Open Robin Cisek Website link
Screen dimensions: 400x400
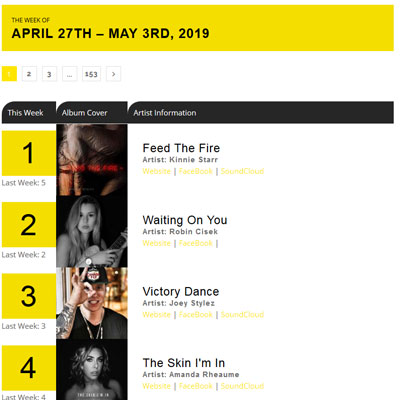tap(156, 243)
